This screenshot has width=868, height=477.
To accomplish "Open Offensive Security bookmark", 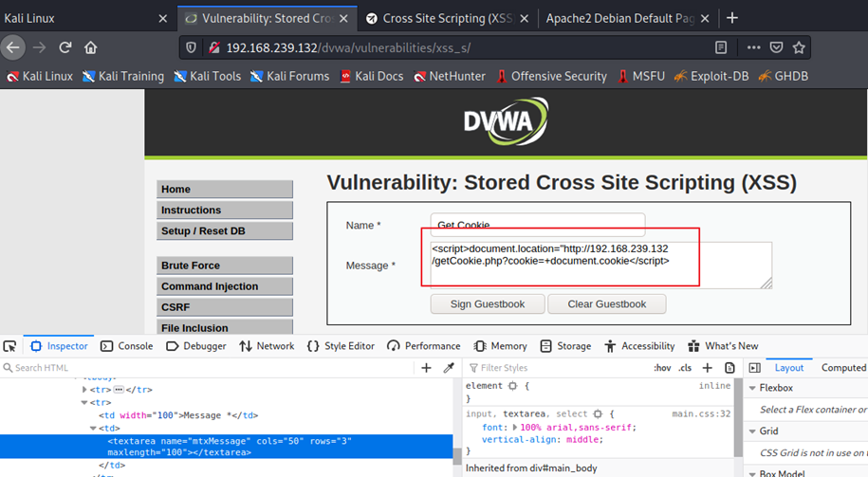I will click(551, 77).
